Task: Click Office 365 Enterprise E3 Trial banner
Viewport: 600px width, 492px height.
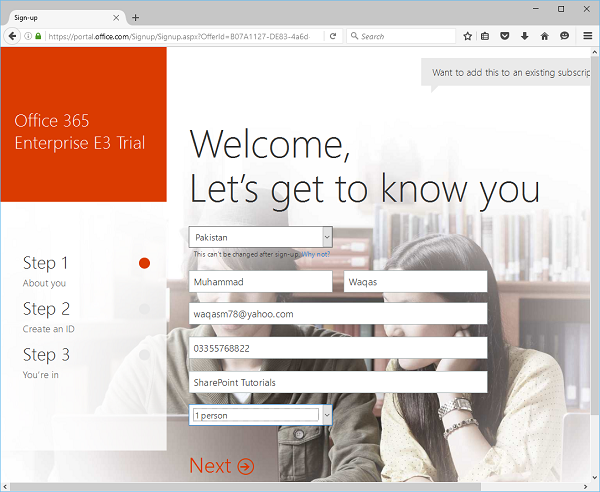Action: point(84,124)
